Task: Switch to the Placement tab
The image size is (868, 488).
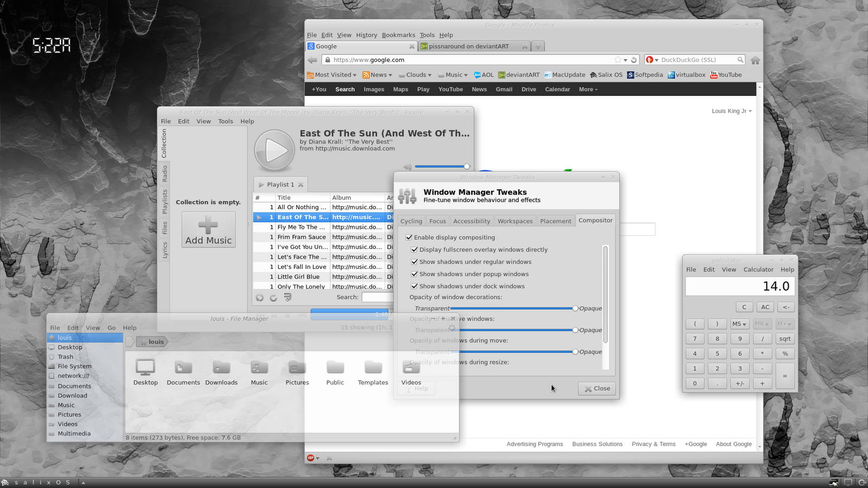Action: tap(556, 221)
